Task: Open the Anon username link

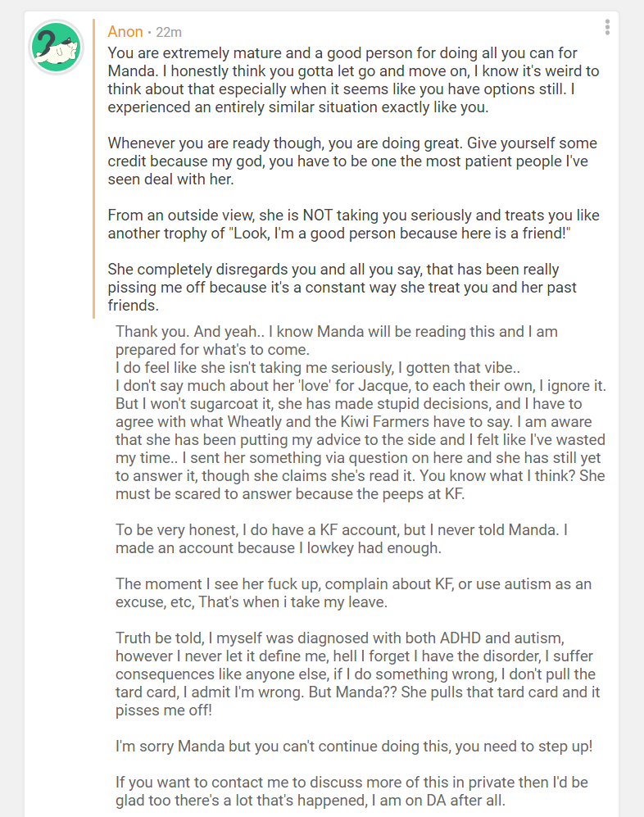Action: click(x=125, y=32)
